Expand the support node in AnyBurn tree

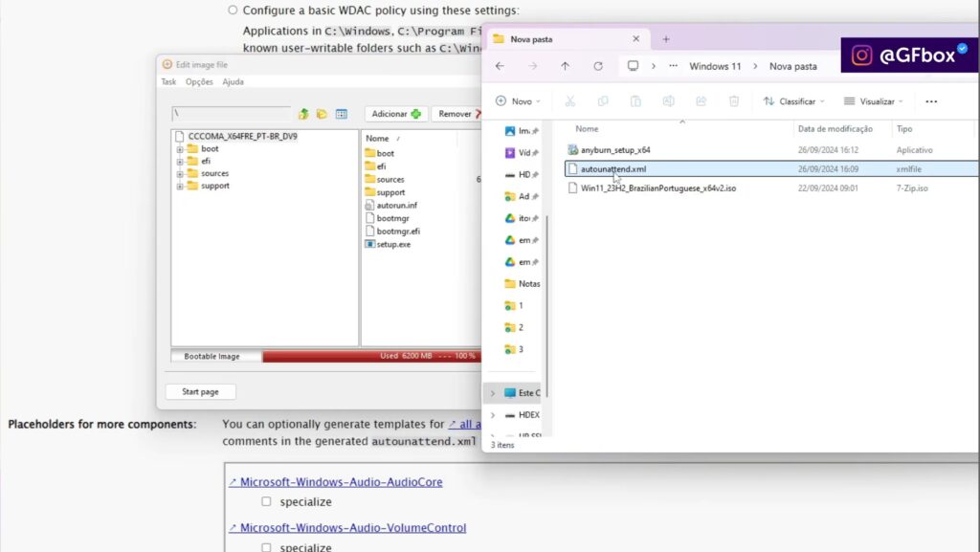click(179, 187)
